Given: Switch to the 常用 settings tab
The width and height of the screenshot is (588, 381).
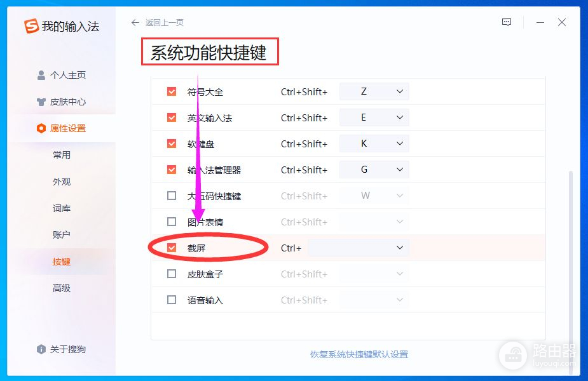Looking at the screenshot, I should [x=62, y=155].
